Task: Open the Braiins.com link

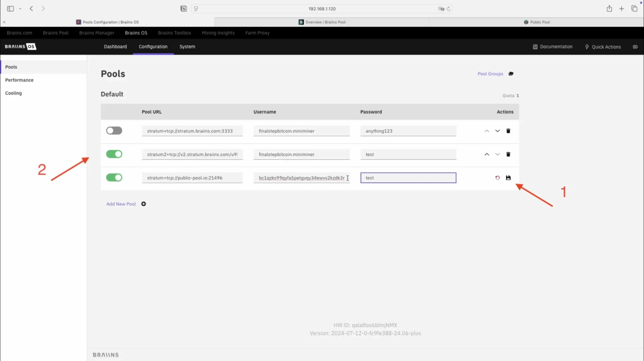Action: (x=20, y=33)
